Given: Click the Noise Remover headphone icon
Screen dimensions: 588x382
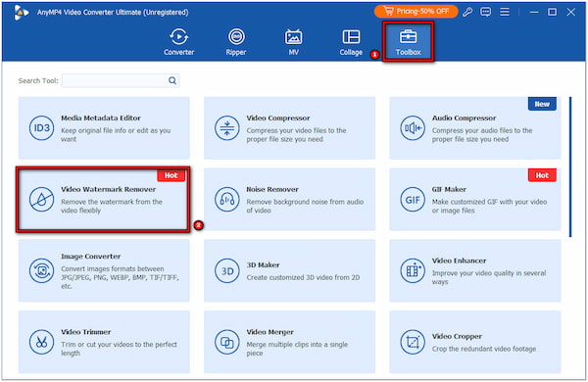Looking at the screenshot, I should (227, 200).
